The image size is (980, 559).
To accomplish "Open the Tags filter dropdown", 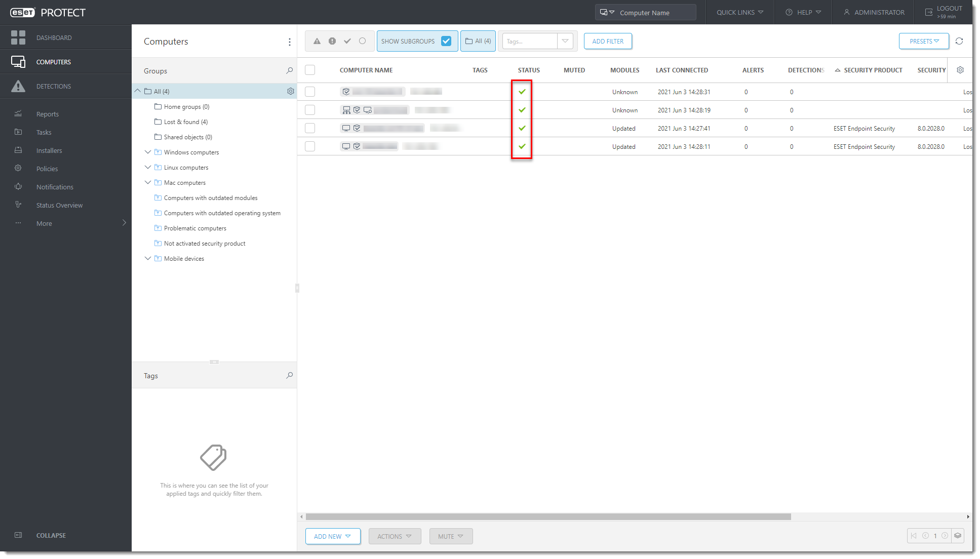I will tap(565, 41).
